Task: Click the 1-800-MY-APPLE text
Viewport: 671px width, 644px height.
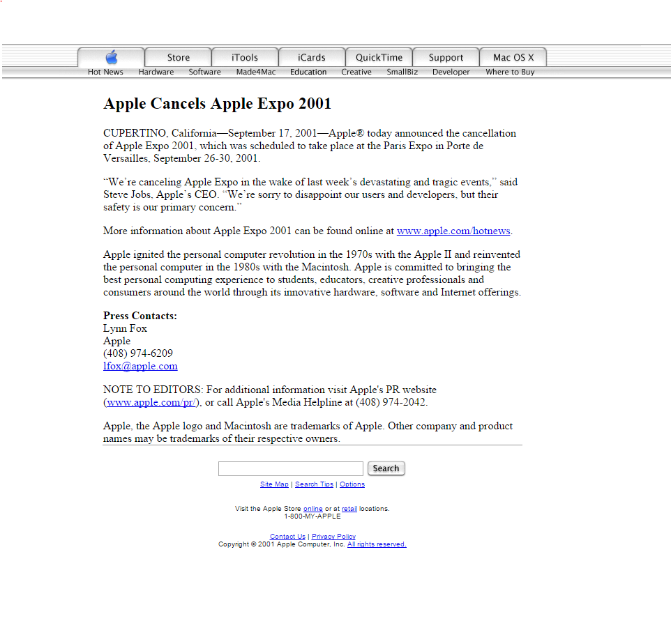Action: click(312, 516)
